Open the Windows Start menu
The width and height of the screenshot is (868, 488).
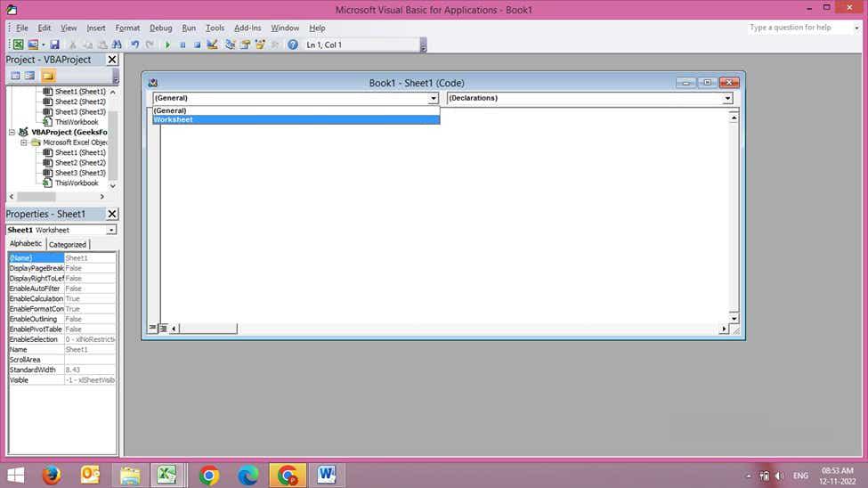coord(15,476)
